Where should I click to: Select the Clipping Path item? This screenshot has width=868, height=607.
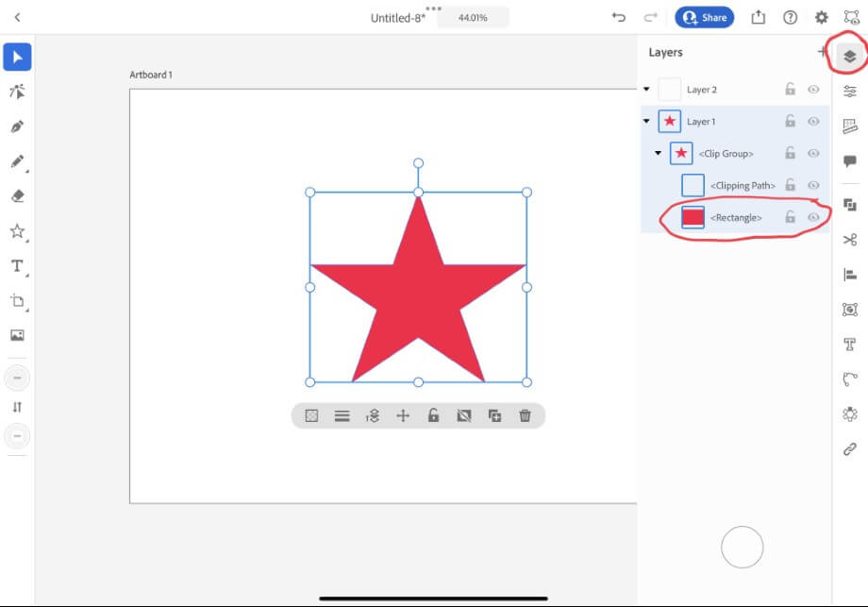[735, 186]
